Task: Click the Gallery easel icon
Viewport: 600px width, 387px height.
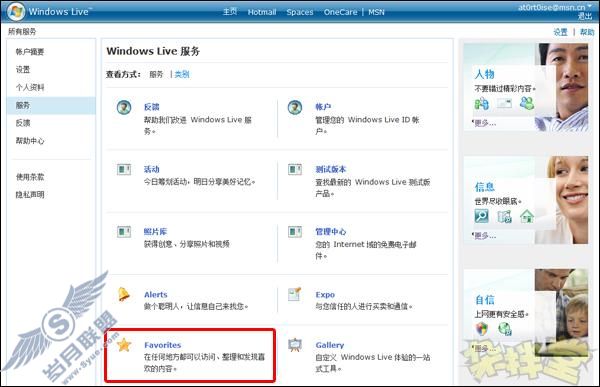Action: point(295,345)
